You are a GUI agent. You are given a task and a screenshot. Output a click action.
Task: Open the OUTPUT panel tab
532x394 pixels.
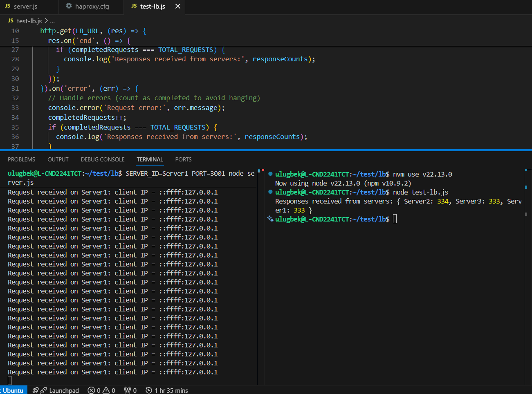click(58, 159)
